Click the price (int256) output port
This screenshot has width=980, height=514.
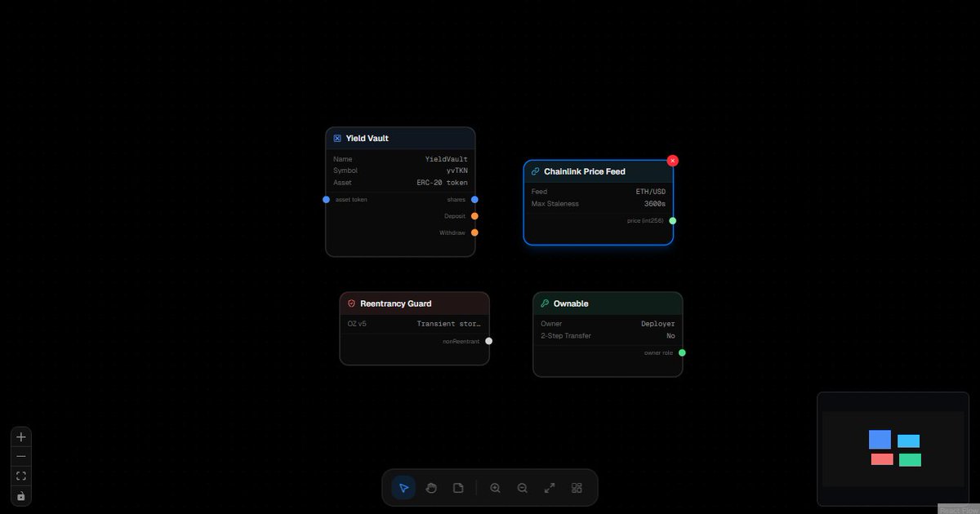point(673,221)
